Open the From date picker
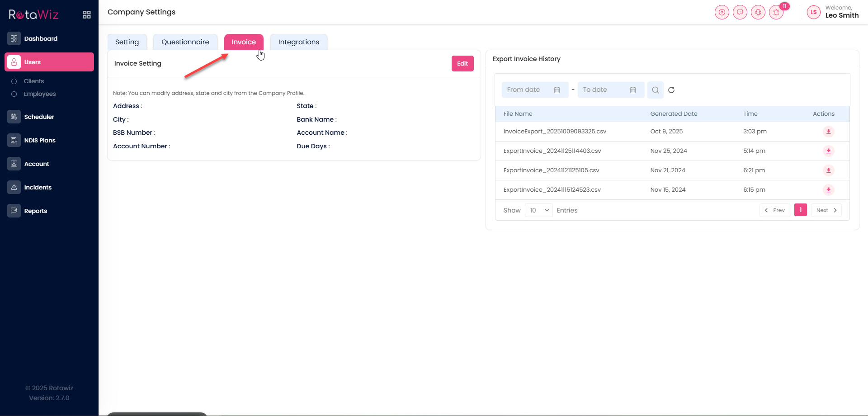 coord(534,90)
